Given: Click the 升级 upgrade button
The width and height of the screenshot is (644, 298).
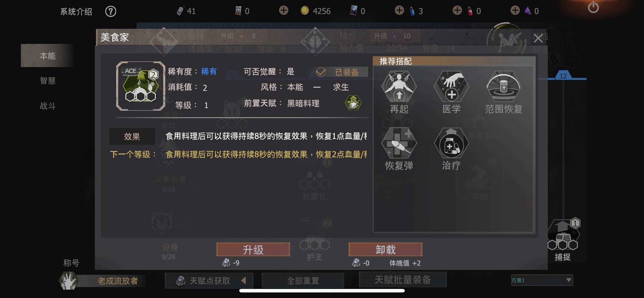Looking at the screenshot, I should pyautogui.click(x=253, y=249).
